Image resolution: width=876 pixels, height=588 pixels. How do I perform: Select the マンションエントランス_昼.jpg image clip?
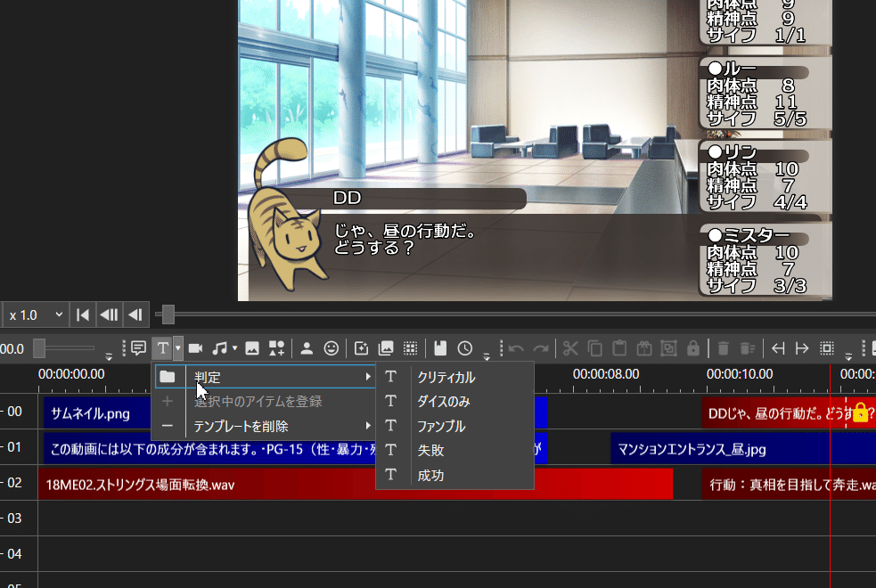pos(743,449)
